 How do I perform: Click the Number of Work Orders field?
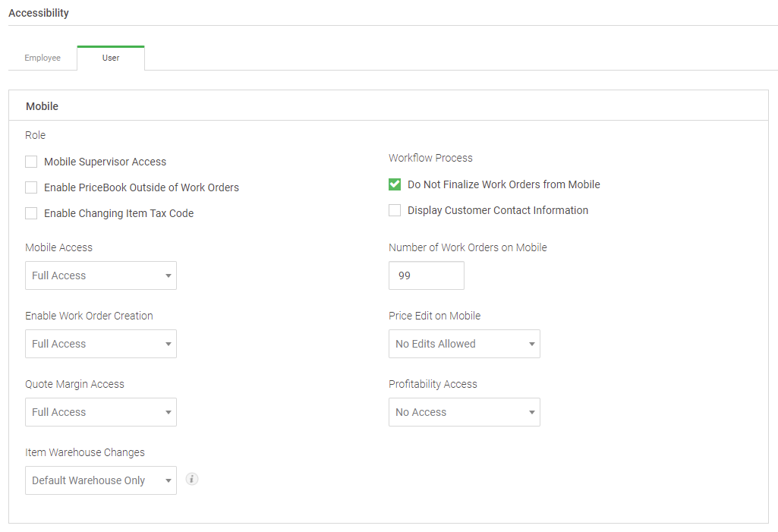coord(426,275)
